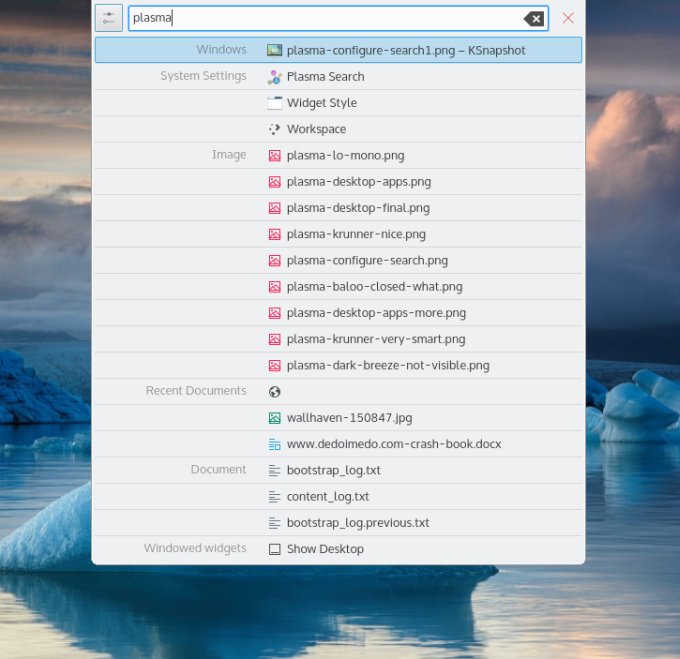Viewport: 680px width, 659px height.
Task: Open Plasma Search system setting
Action: click(325, 77)
